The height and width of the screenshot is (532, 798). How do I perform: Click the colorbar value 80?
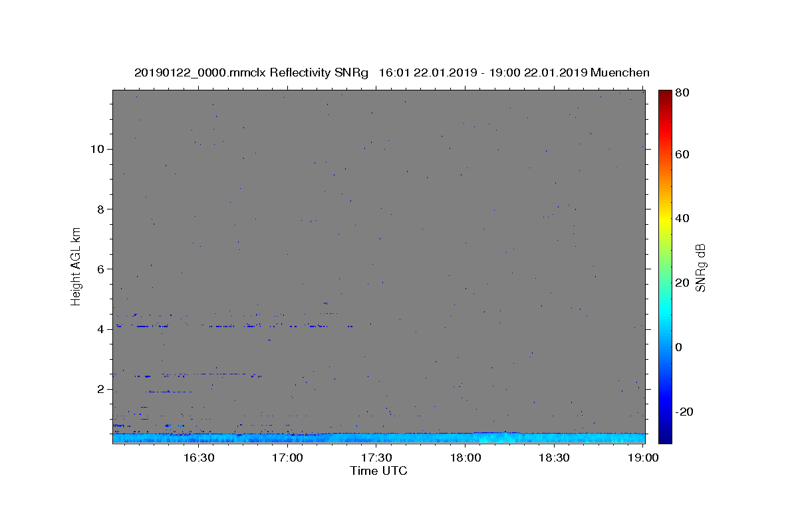[x=684, y=93]
